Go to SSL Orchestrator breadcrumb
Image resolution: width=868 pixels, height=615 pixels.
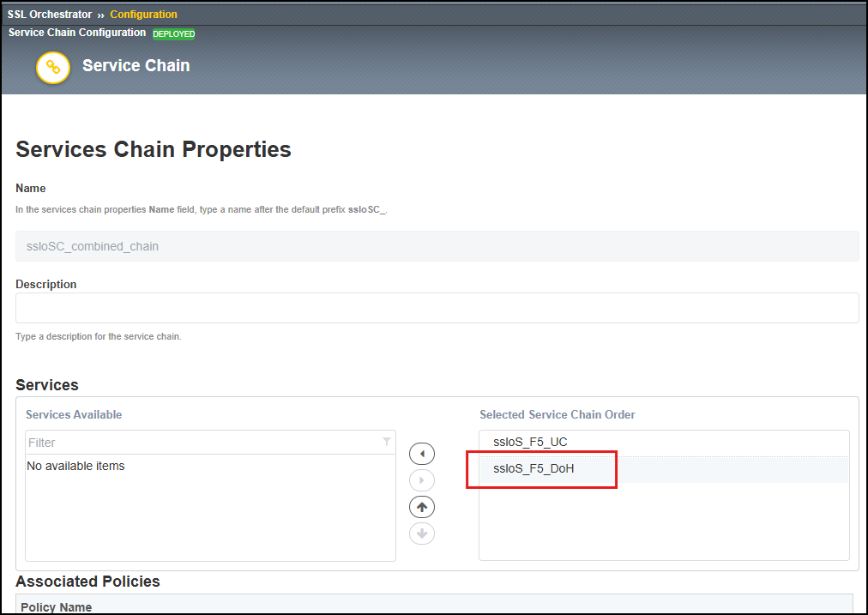pyautogui.click(x=49, y=15)
